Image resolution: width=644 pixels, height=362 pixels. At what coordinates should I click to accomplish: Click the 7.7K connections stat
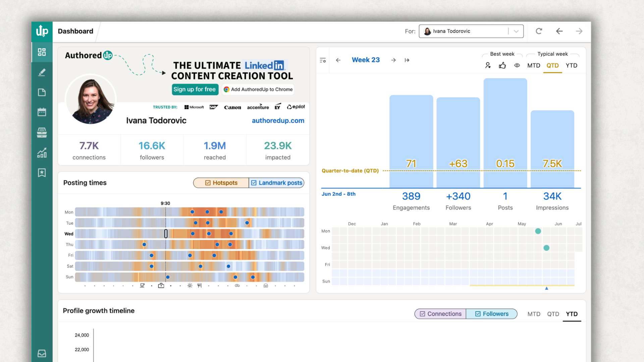click(89, 150)
